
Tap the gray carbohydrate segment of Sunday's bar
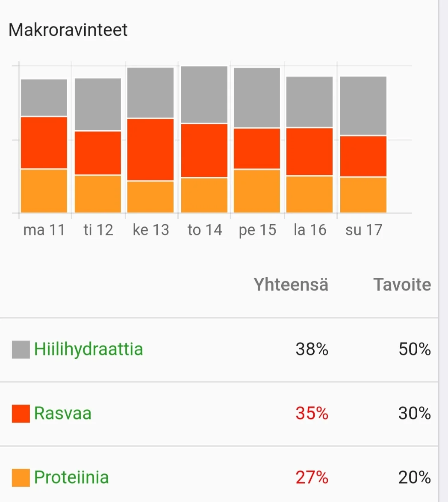[x=363, y=106]
